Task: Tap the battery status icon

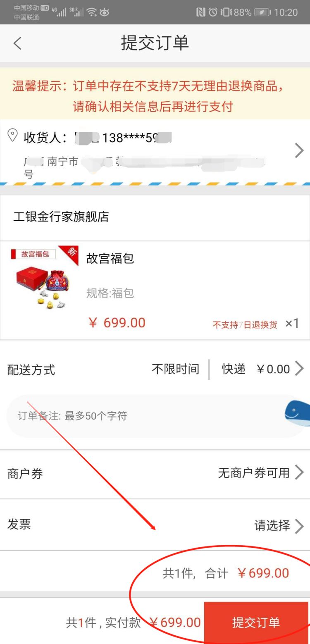Action: tap(262, 12)
